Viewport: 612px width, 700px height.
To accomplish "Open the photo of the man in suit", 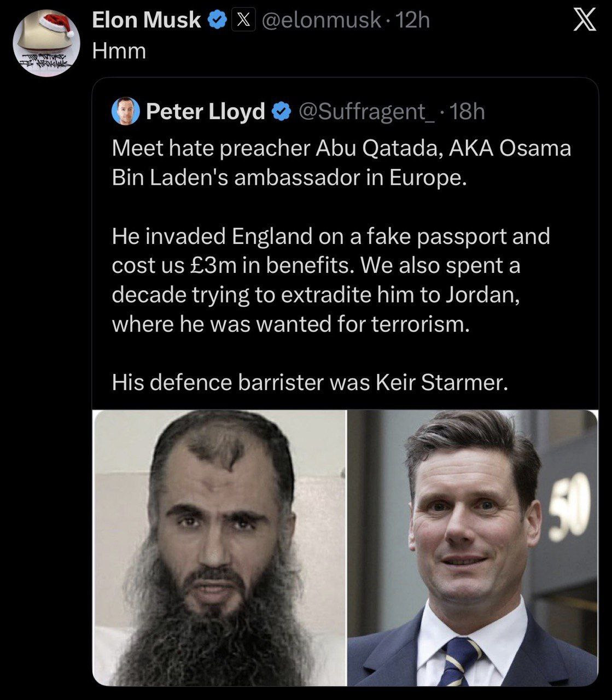I will [x=473, y=547].
